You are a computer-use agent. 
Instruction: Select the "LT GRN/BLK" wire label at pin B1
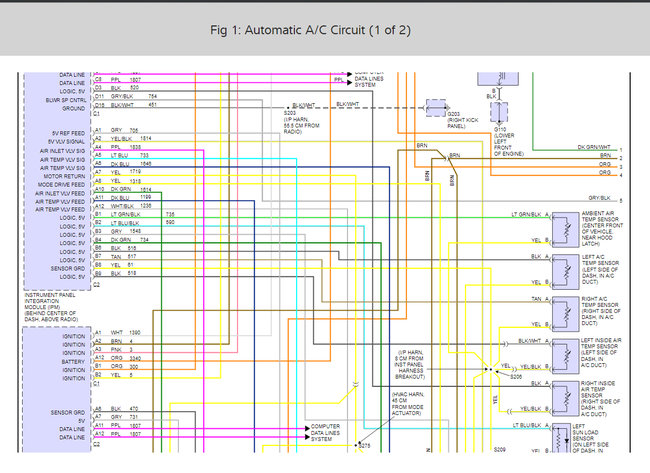pyautogui.click(x=126, y=215)
